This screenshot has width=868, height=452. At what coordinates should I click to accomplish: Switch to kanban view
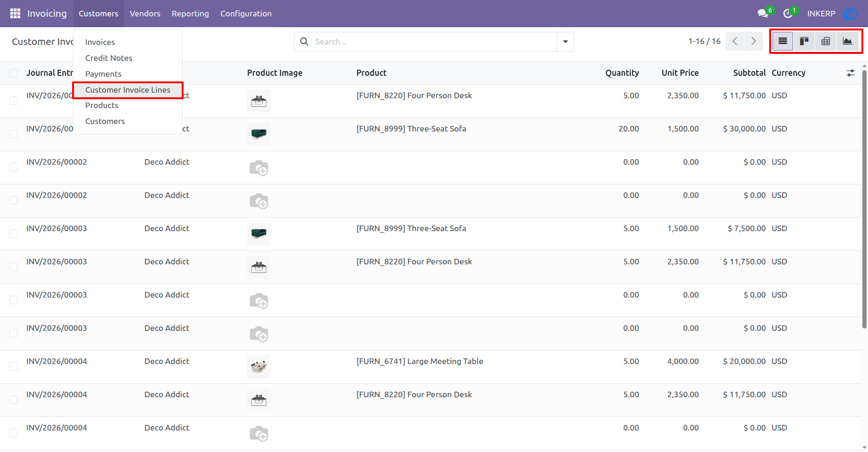[x=804, y=41]
